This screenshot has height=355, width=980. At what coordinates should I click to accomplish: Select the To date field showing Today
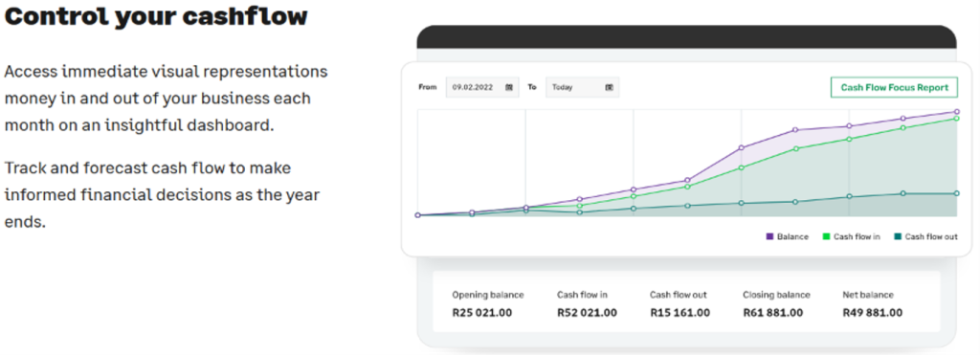coord(583,87)
